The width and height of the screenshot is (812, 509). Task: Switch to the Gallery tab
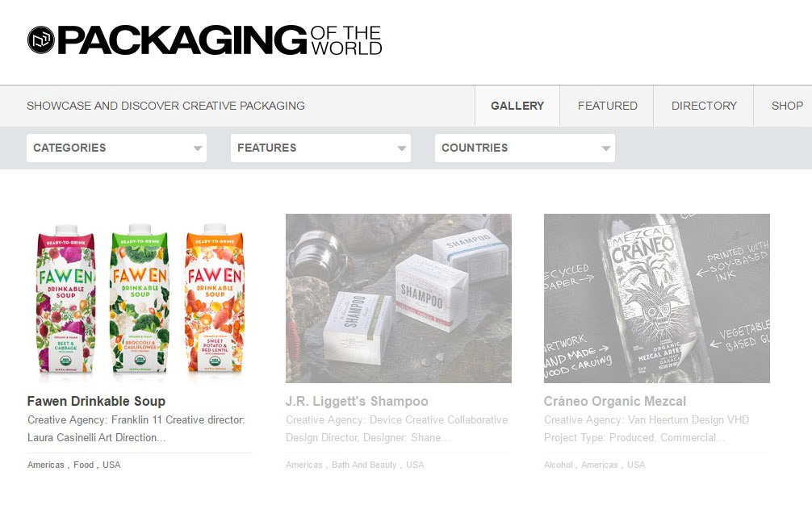(517, 106)
